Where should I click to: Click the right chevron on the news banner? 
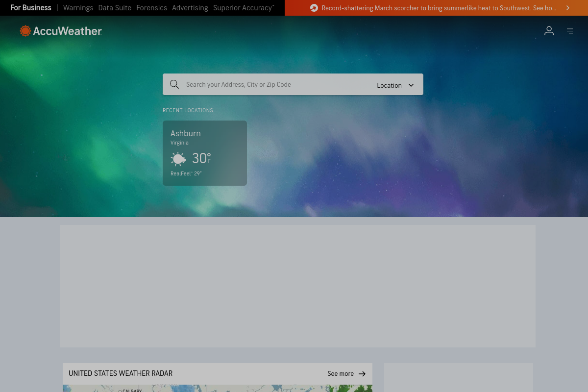(x=567, y=8)
